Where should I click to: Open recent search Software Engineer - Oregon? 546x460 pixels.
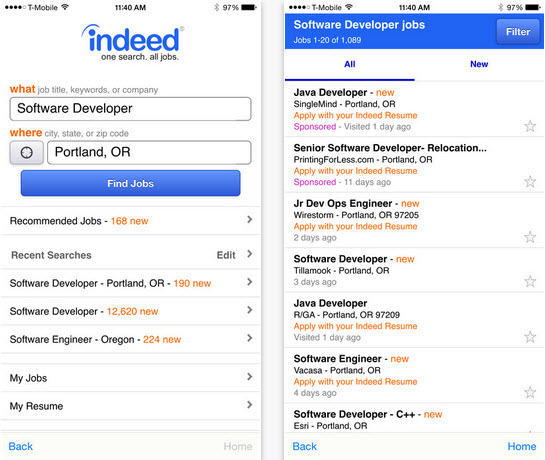(x=130, y=340)
